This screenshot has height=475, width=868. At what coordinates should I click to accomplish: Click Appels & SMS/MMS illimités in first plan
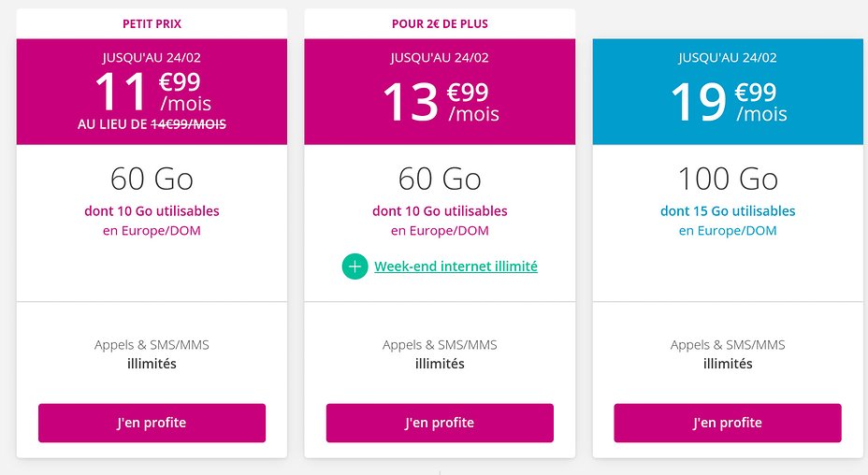point(152,354)
